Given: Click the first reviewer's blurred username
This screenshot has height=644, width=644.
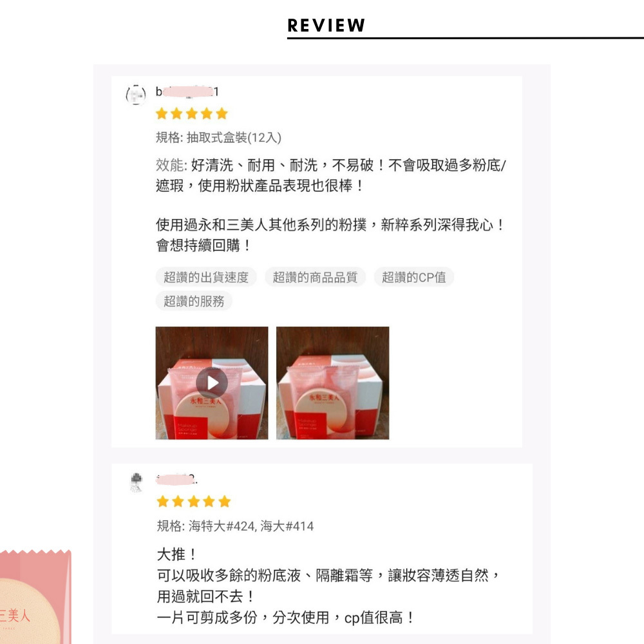Looking at the screenshot, I should coord(187,91).
